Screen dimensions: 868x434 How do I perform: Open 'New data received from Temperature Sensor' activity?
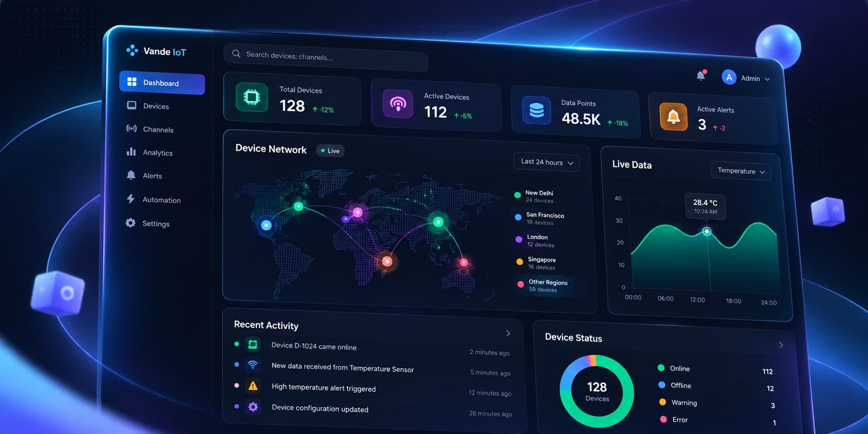pos(343,367)
